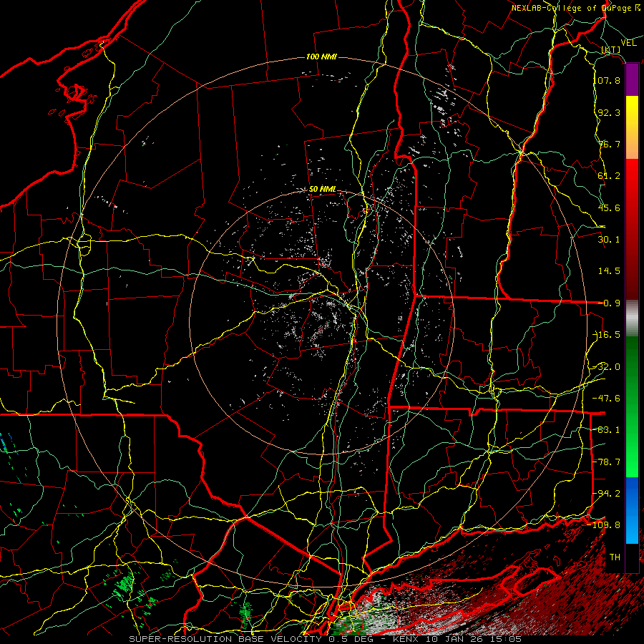Click the 107.8 legend value

coord(609,80)
